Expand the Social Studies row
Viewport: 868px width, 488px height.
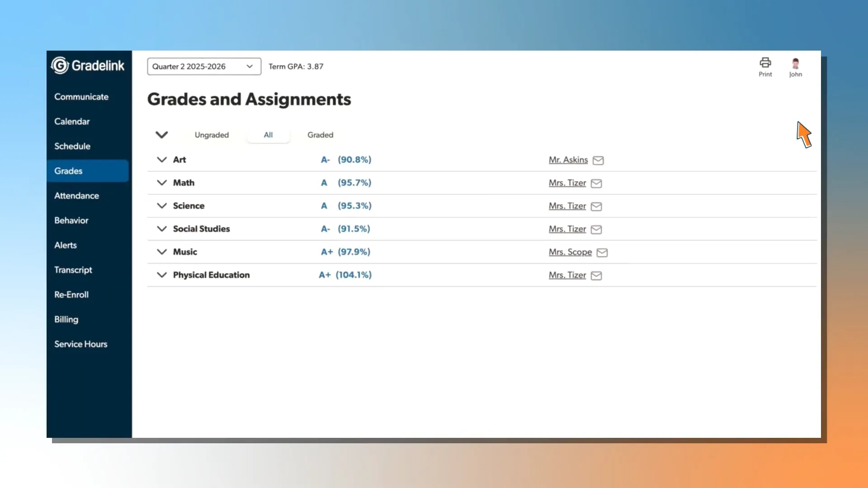(x=162, y=229)
